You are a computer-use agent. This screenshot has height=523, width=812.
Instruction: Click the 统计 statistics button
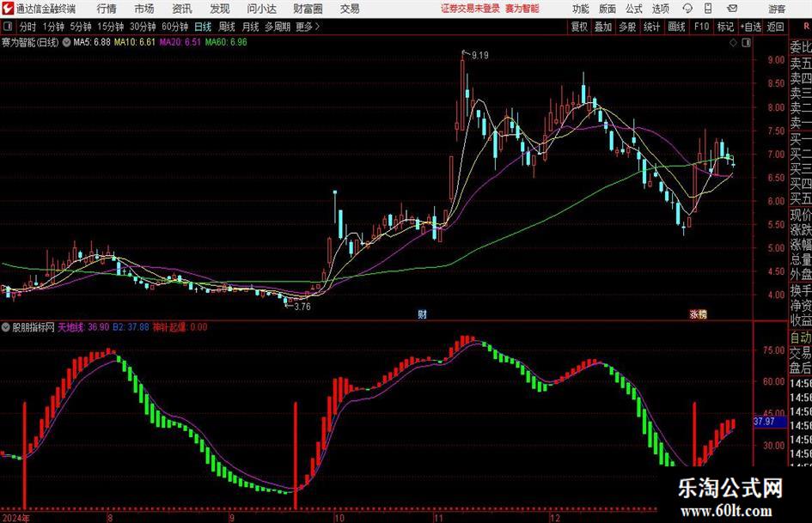click(x=651, y=27)
